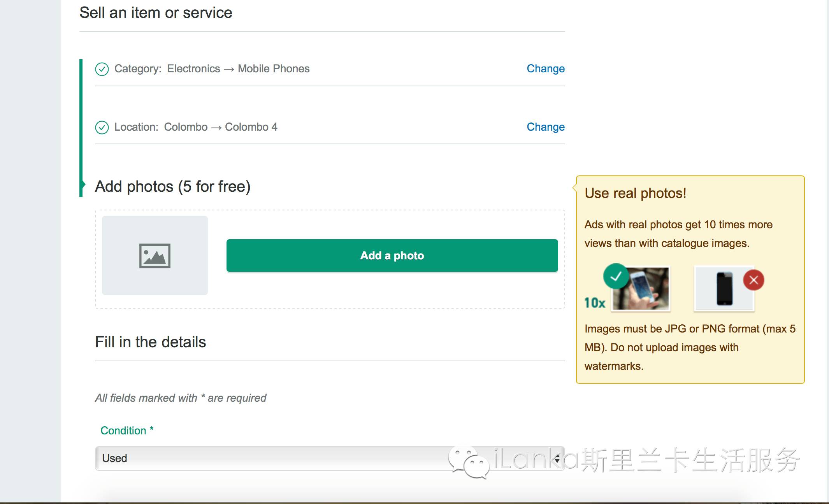Click the green check icon beside Category
This screenshot has height=504, width=829.
102,69
